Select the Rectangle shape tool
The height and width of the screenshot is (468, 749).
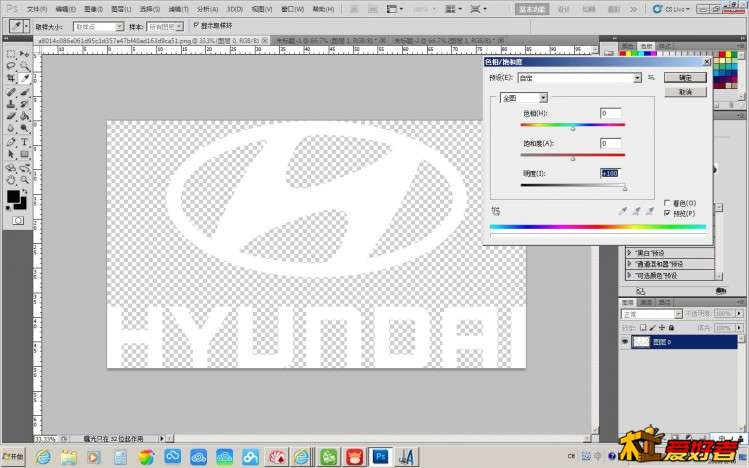pos(24,154)
